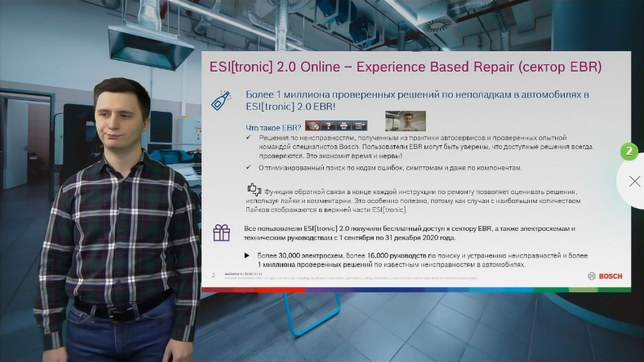Click the Bosch logo on slide
The height and width of the screenshot is (362, 644).
[x=605, y=276]
